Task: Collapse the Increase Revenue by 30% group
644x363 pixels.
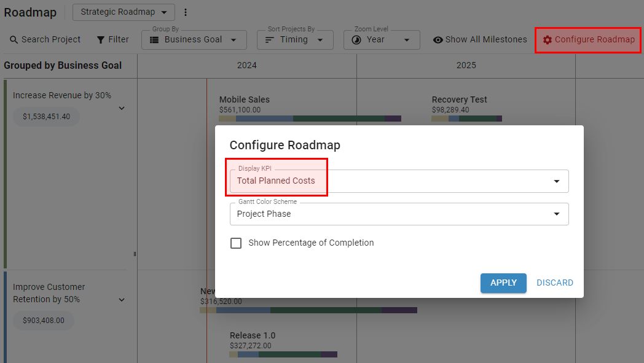Action: pos(122,108)
